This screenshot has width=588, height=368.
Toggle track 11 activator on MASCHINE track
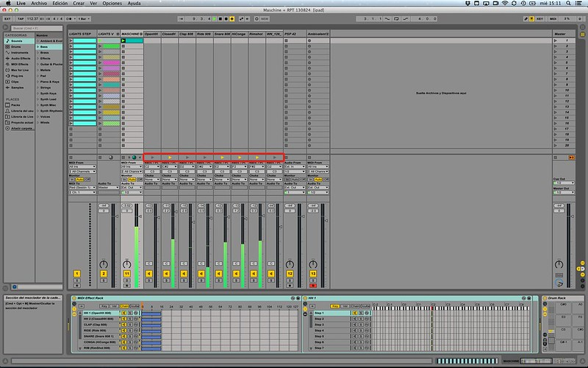click(x=126, y=273)
